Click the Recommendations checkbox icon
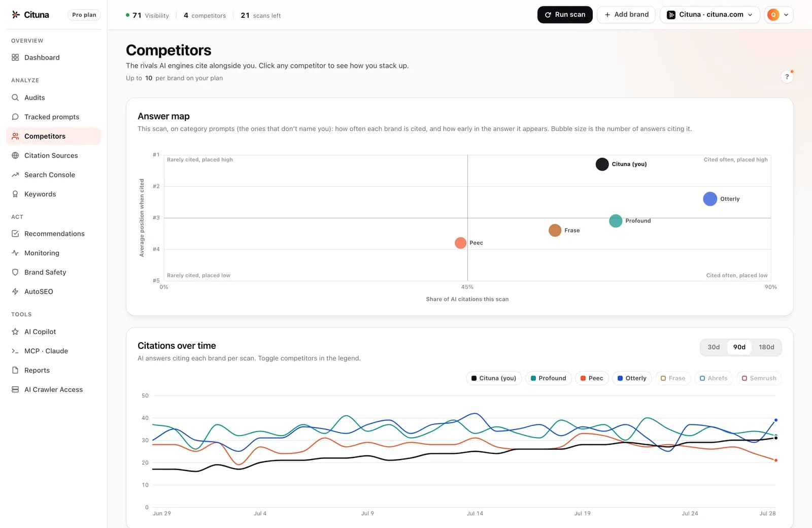The height and width of the screenshot is (528, 812). pos(15,234)
